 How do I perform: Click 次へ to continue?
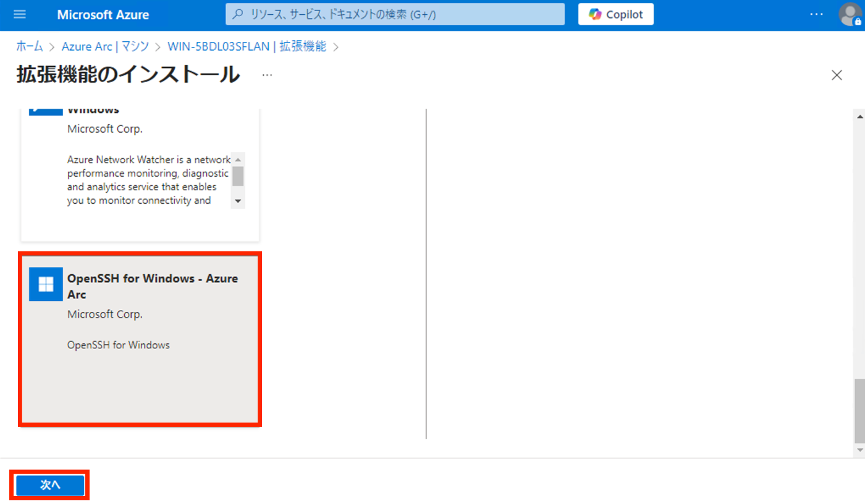(50, 485)
